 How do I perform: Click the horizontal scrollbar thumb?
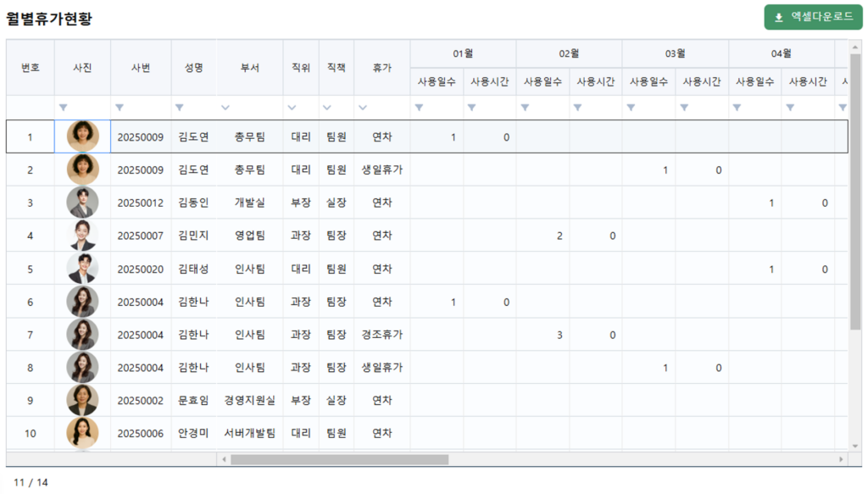tap(339, 459)
